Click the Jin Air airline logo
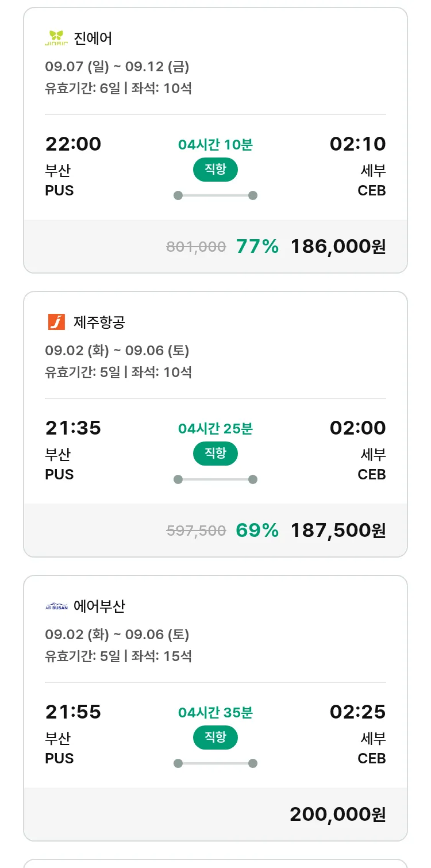This screenshot has height=868, width=431. point(56,39)
